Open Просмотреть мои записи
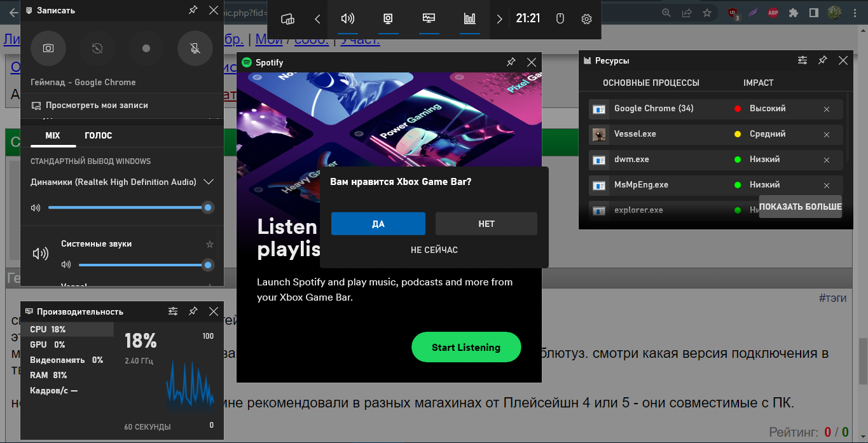The width and height of the screenshot is (868, 443). (x=97, y=106)
